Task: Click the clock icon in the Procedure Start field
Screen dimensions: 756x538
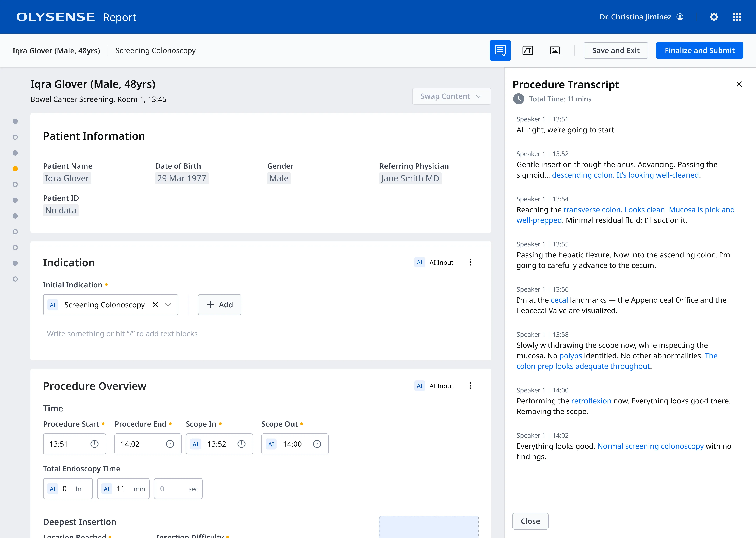Action: [x=94, y=444]
